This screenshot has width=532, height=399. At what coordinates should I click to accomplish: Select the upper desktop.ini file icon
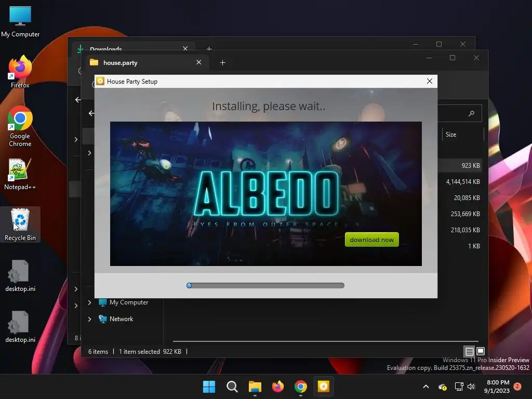pos(20,276)
